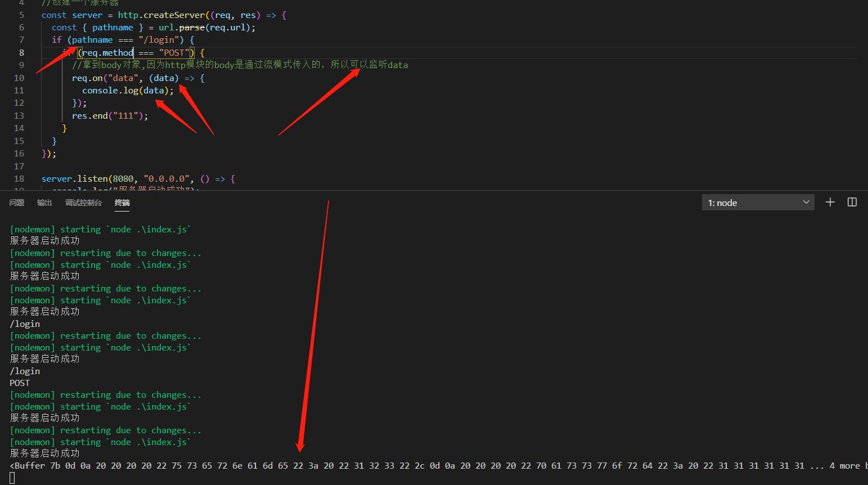
Task: Click the first '[nodemon] starting' line in terminal
Action: click(101, 229)
